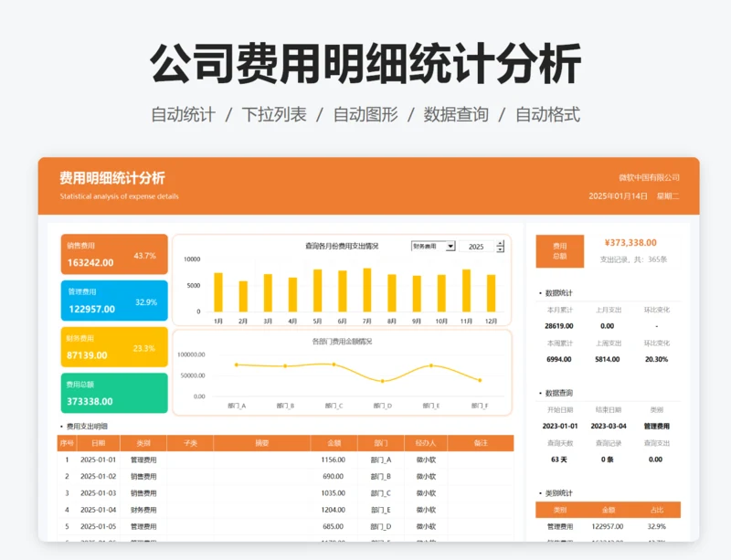Screen dimensions: 731x560
Task: Click the 本月累计 value 28619.00
Action: tap(559, 326)
